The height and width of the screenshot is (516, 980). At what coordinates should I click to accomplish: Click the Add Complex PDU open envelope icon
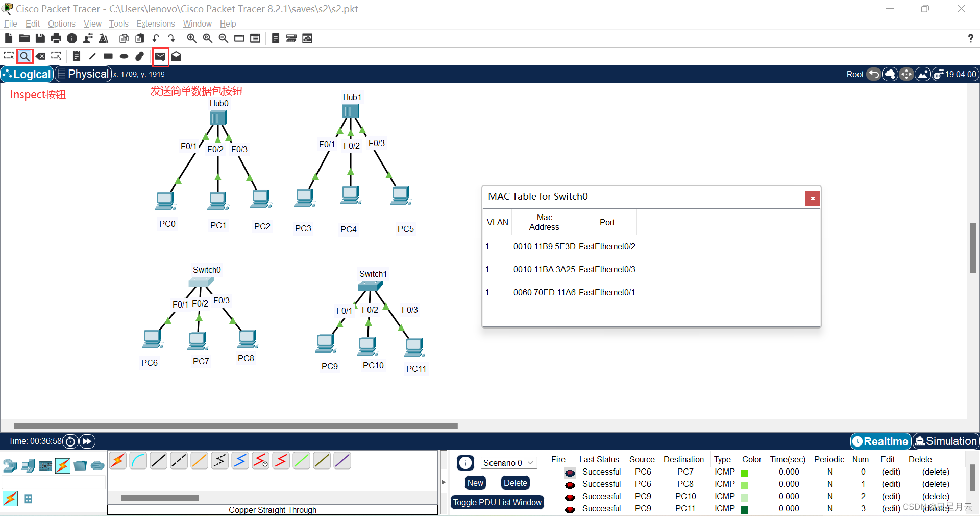[176, 56]
